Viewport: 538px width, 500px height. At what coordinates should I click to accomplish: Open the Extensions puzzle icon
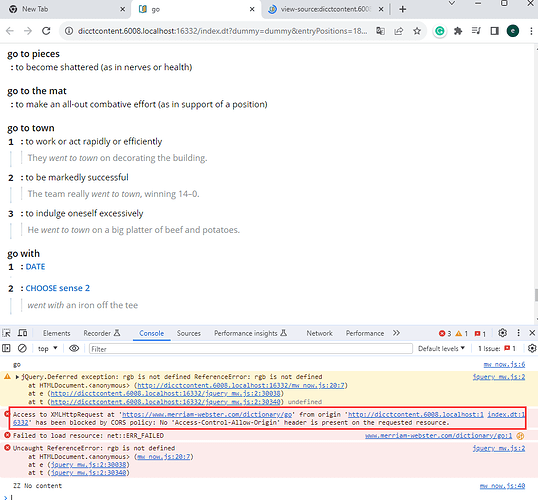[x=458, y=31]
